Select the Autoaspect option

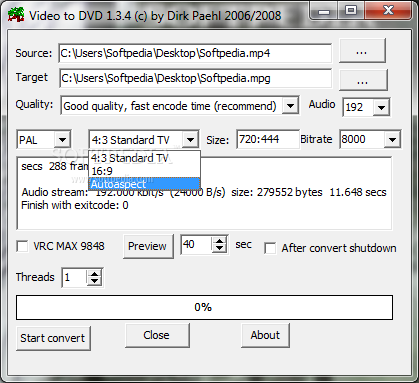click(x=144, y=184)
